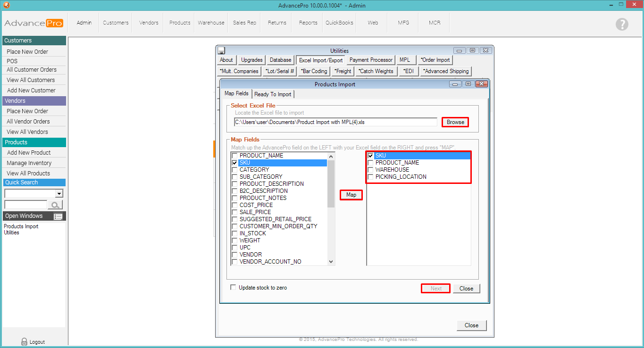Click the Open Windows list icon
The width and height of the screenshot is (644, 348).
[58, 216]
